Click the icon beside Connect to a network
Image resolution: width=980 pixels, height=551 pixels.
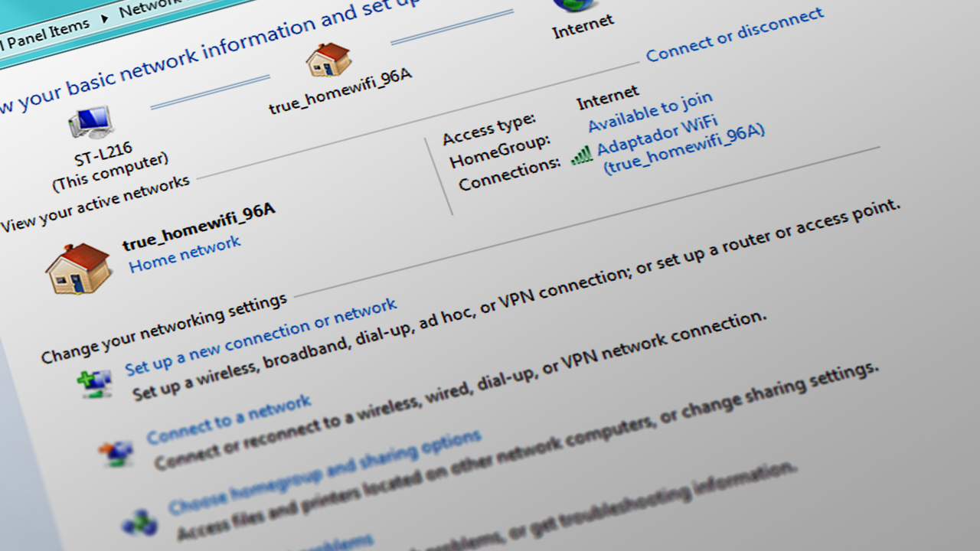point(116,452)
